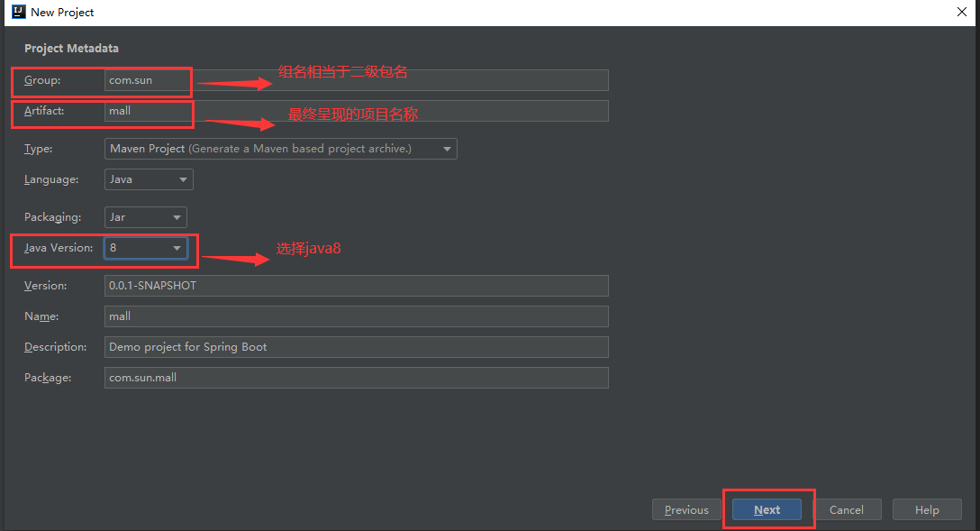The height and width of the screenshot is (531, 980).
Task: Click the Project Metadata heading
Action: click(x=71, y=48)
